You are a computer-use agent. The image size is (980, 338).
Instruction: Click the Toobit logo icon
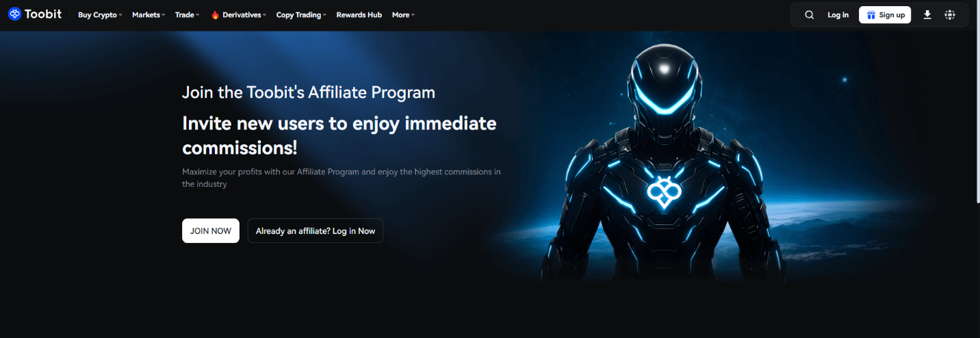point(14,14)
